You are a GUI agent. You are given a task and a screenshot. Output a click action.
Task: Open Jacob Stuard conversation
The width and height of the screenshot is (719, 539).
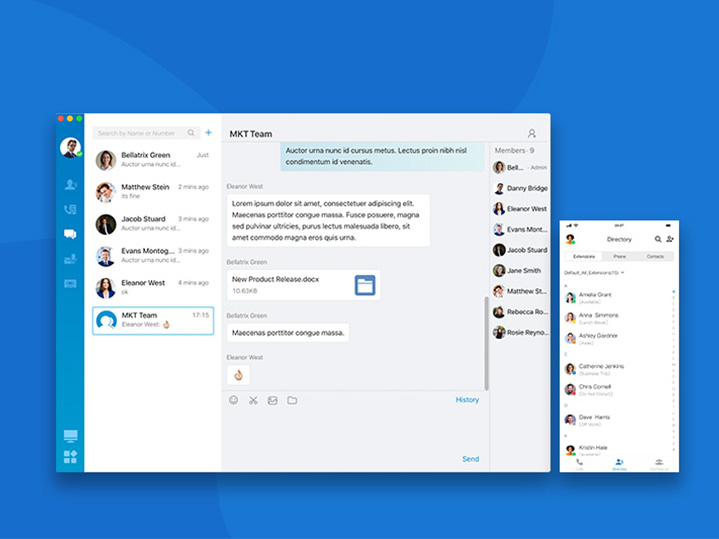point(153,223)
